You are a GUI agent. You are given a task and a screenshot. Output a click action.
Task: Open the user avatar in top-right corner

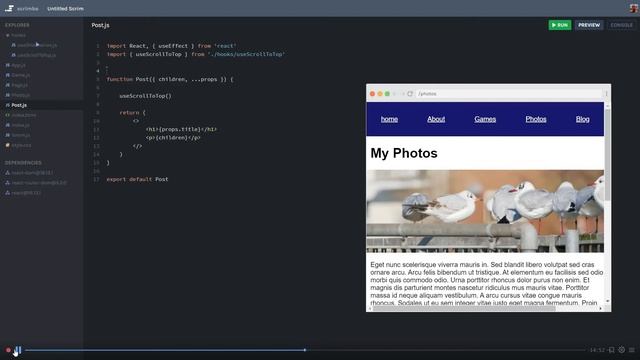tap(633, 8)
